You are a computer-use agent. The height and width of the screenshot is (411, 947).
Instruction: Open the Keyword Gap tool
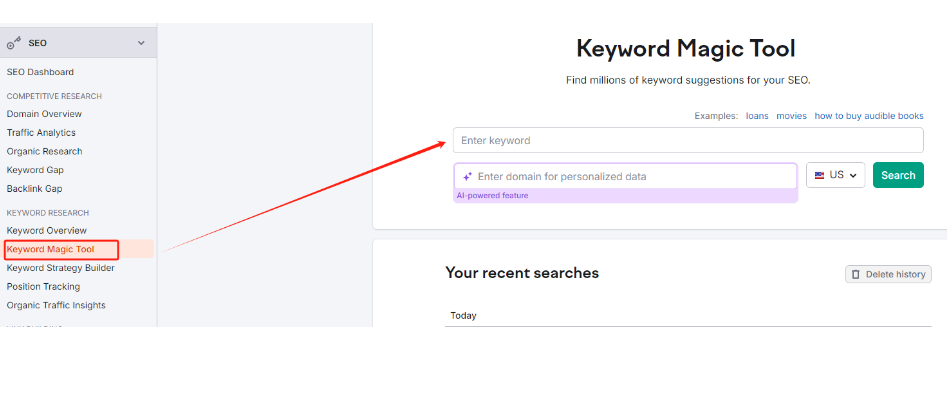click(x=35, y=170)
